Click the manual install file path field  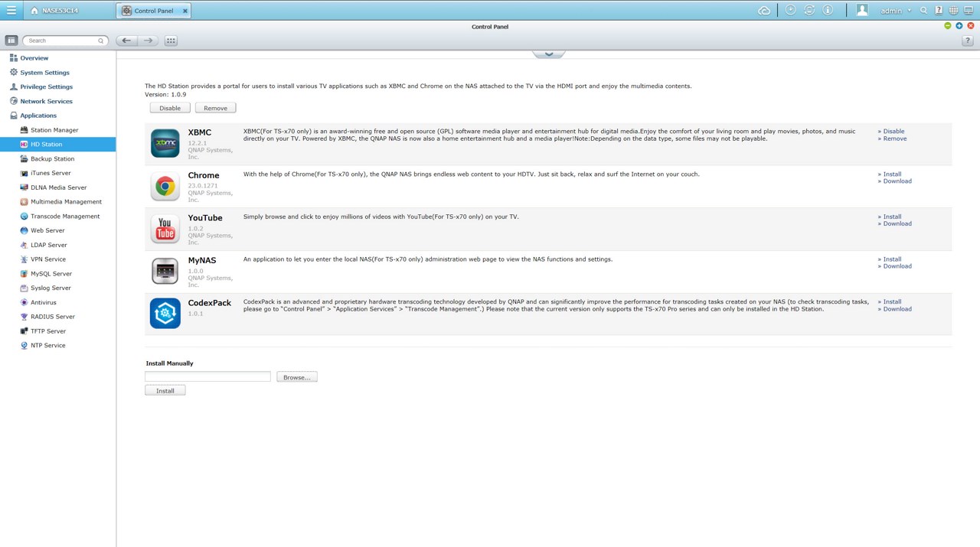tap(207, 376)
